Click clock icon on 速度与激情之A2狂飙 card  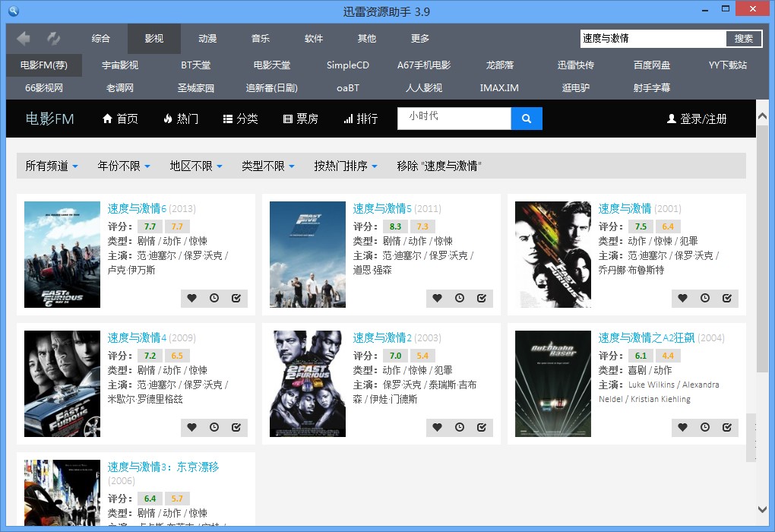[705, 428]
